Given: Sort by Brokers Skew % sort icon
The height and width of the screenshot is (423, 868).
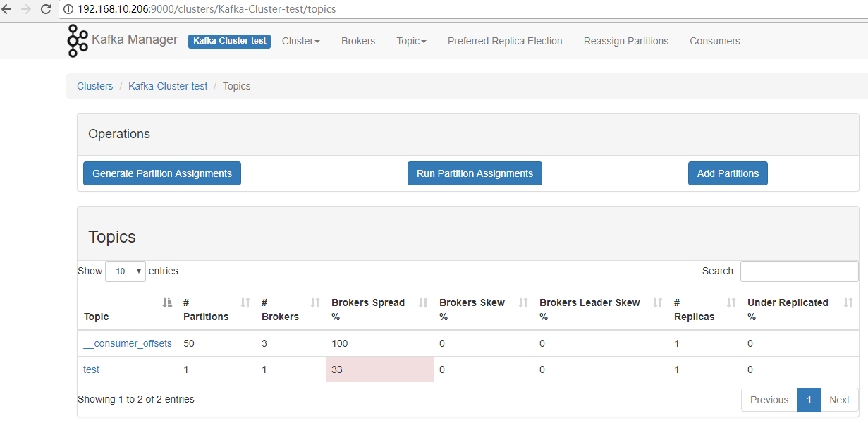Looking at the screenshot, I should [523, 302].
